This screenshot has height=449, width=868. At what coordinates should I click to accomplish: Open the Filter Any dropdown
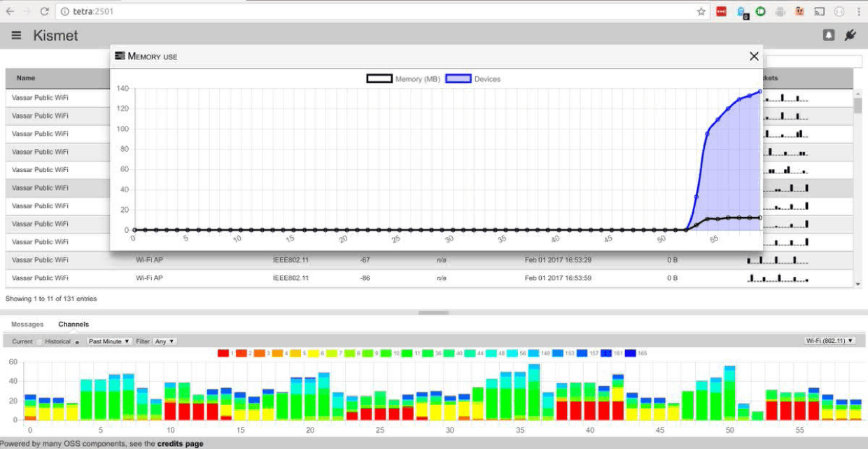[166, 341]
